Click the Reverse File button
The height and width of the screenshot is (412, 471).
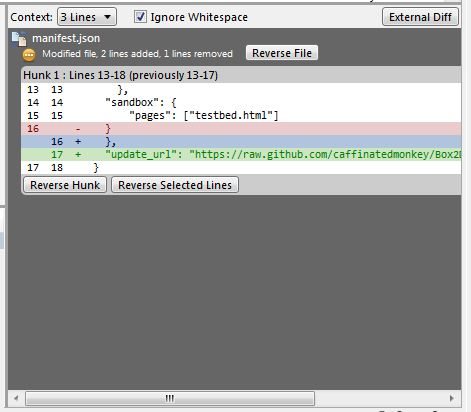[x=282, y=53]
